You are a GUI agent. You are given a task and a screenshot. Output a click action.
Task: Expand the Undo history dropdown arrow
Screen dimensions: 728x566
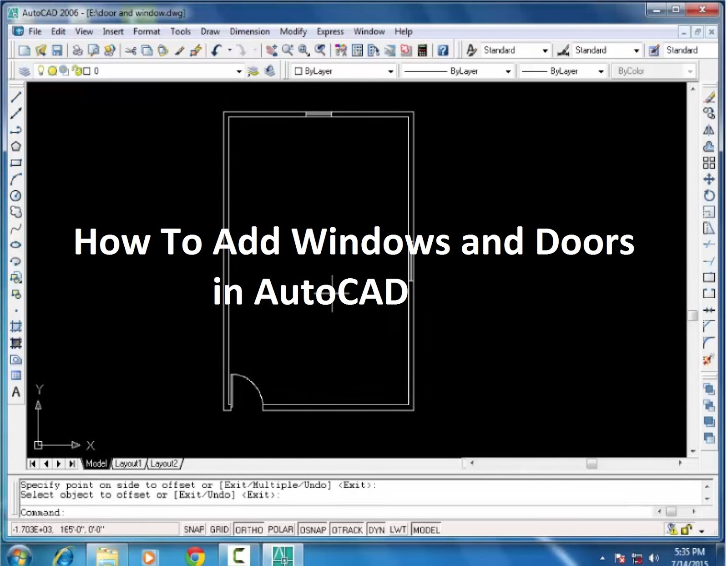230,50
